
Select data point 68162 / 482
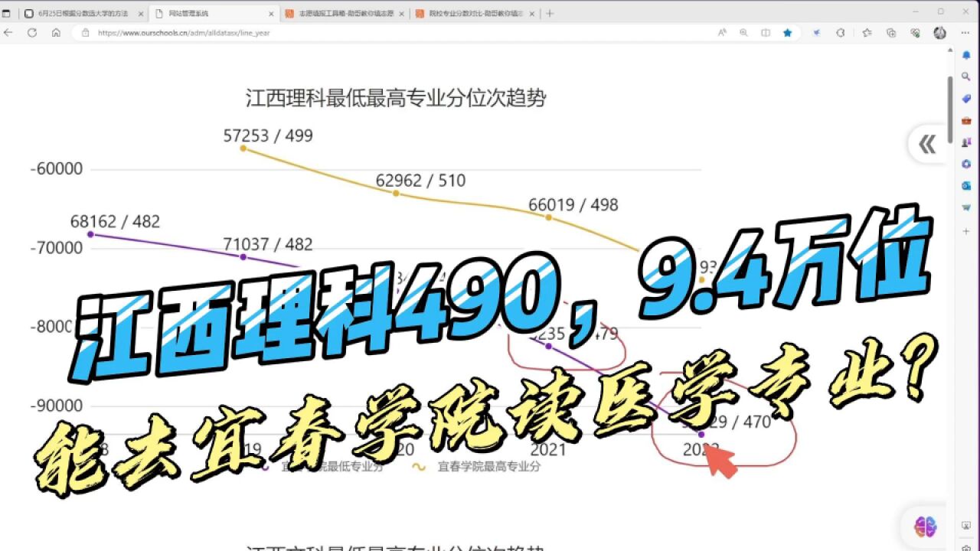tap(90, 234)
